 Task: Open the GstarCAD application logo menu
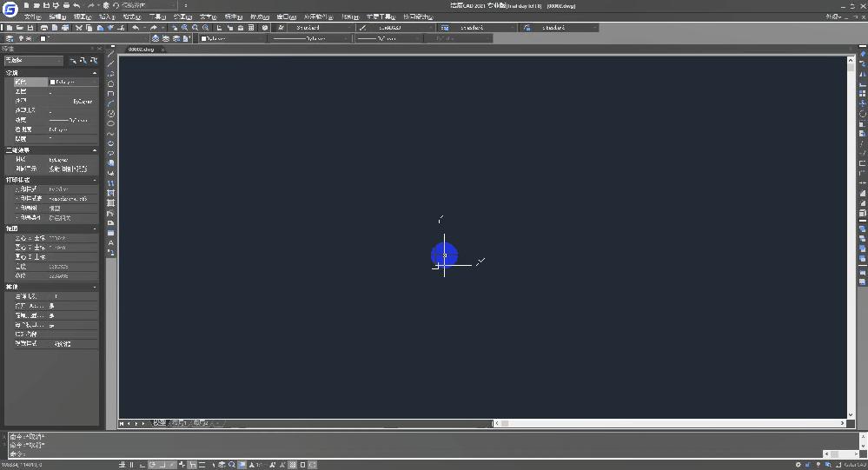click(10, 10)
